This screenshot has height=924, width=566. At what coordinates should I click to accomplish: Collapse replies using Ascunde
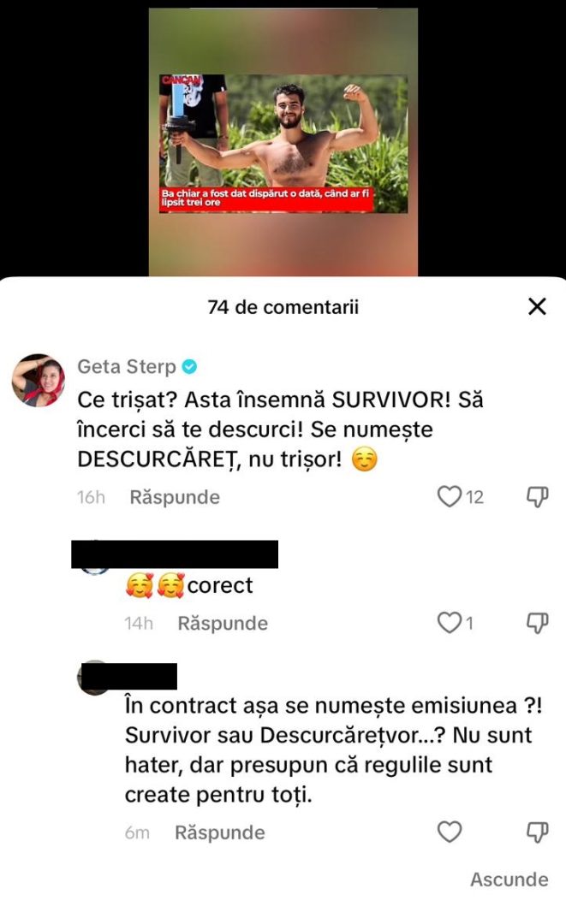509,880
